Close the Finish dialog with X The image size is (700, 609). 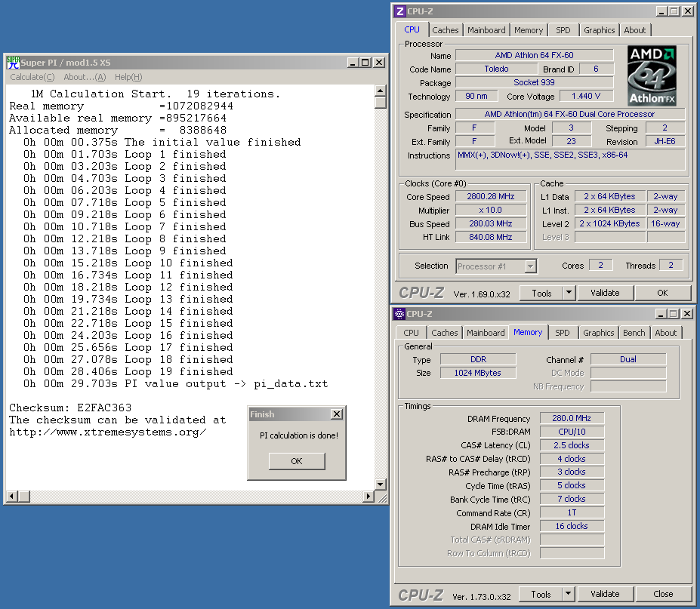coord(336,414)
